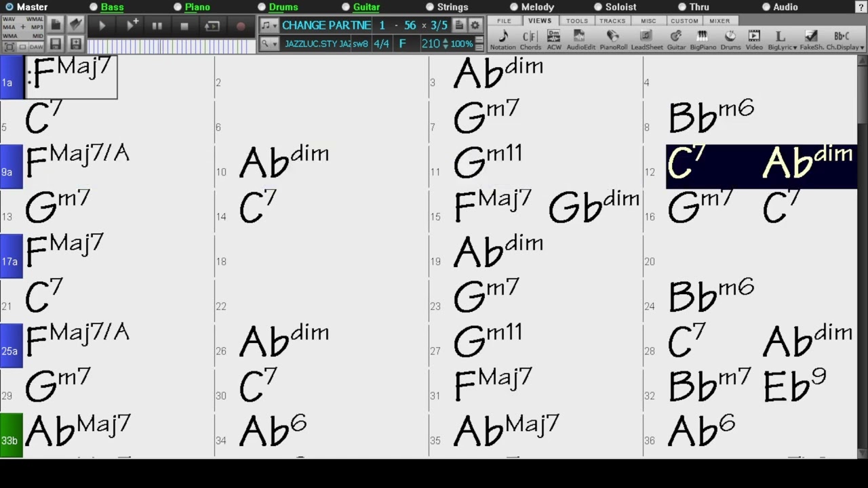Create a new song file

(56, 25)
